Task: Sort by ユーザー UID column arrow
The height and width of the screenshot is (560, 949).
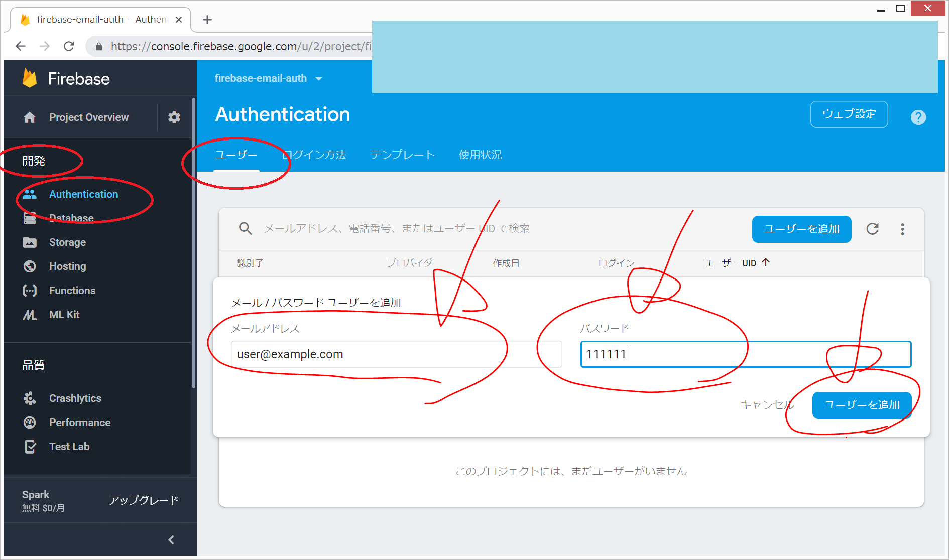Action: [x=766, y=262]
